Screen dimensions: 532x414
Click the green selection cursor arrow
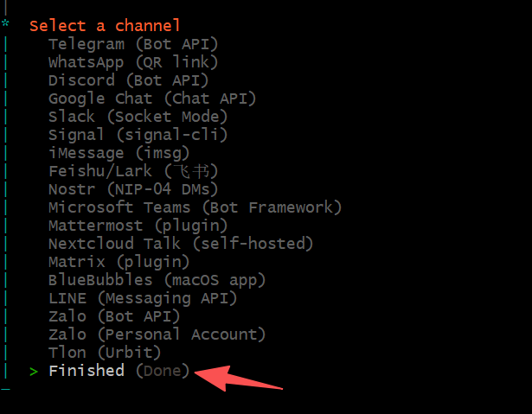tap(34, 372)
